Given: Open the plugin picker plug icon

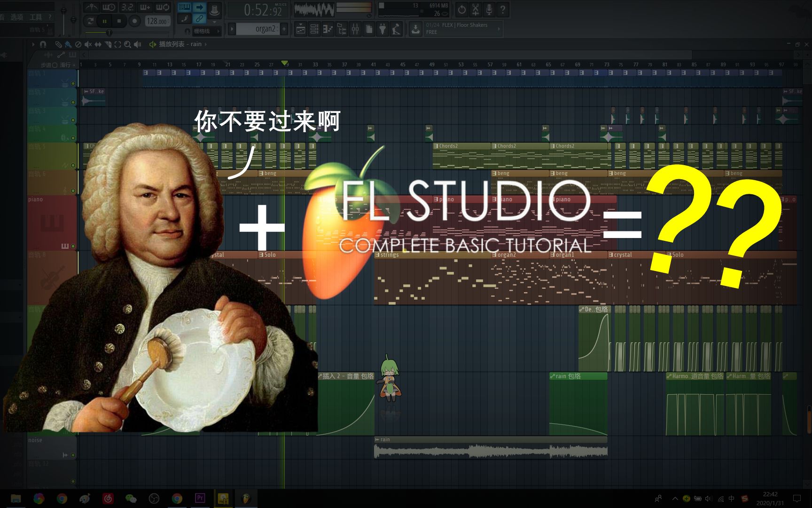Looking at the screenshot, I should (383, 30).
